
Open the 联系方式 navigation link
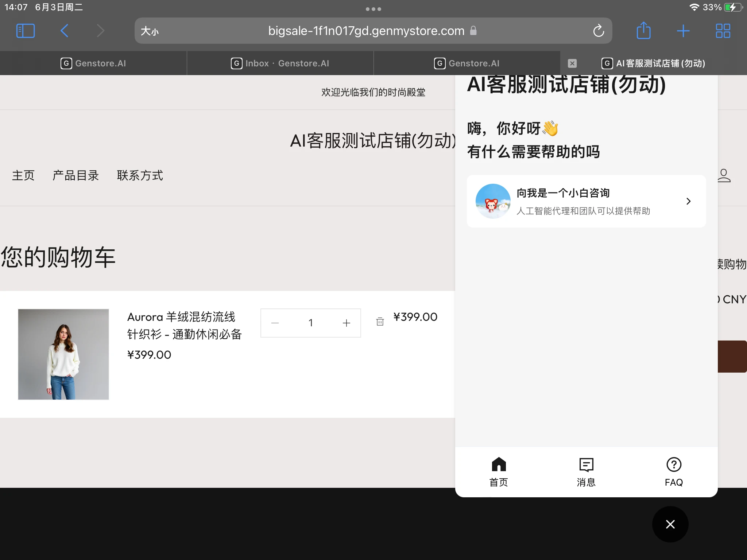tap(140, 175)
